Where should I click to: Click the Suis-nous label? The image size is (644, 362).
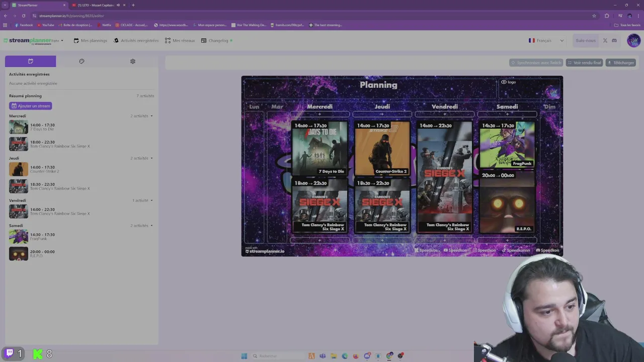point(586,41)
